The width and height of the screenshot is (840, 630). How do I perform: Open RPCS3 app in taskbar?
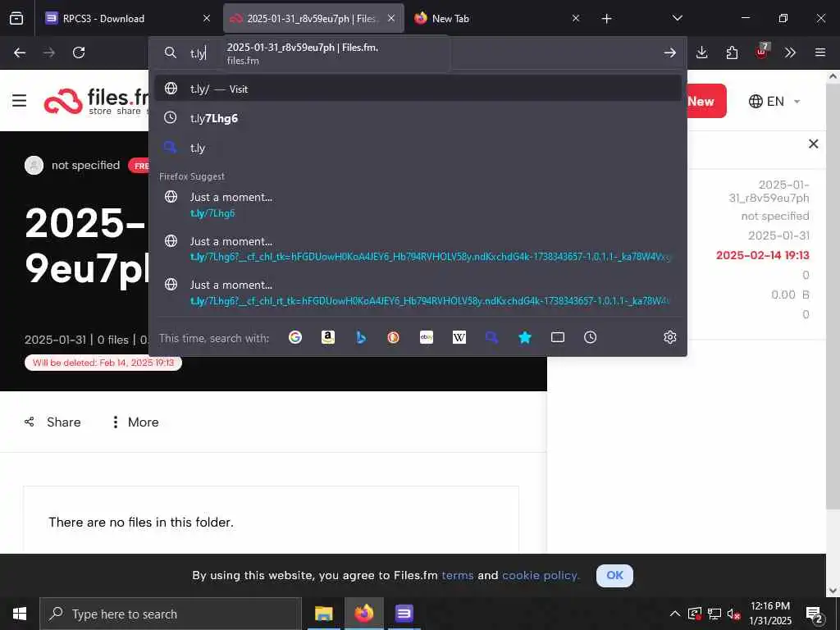click(404, 614)
